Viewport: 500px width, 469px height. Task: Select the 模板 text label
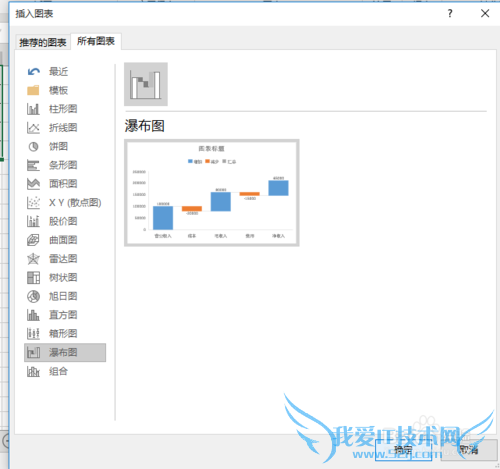(x=59, y=90)
